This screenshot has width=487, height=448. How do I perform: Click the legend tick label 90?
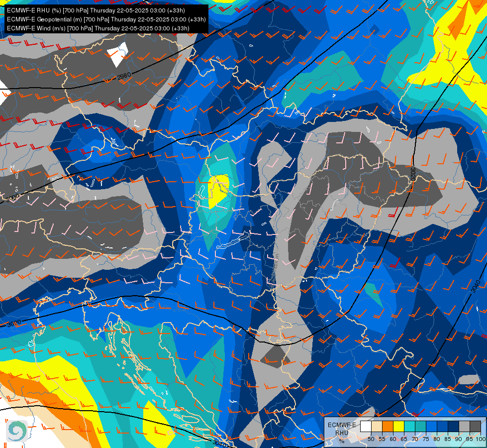459,439
